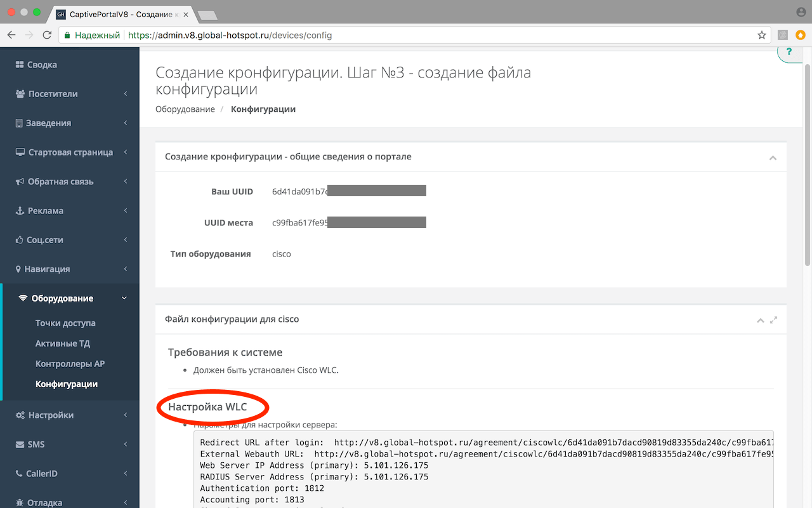The width and height of the screenshot is (812, 508).
Task: Open Активные ТД submenu item
Action: point(63,344)
